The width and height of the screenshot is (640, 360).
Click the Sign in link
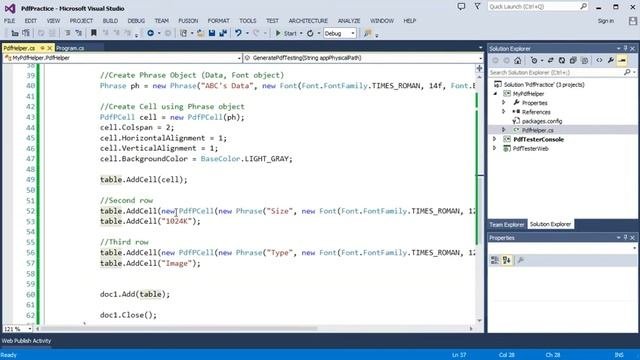click(606, 21)
